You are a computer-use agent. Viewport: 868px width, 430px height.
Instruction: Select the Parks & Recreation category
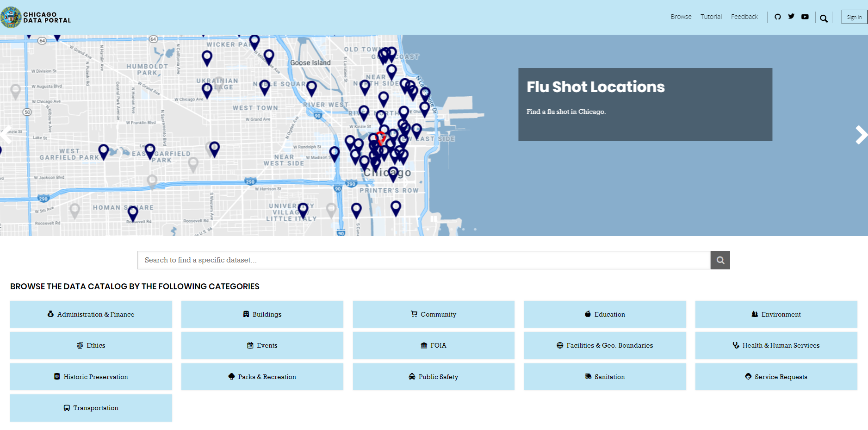pos(262,377)
